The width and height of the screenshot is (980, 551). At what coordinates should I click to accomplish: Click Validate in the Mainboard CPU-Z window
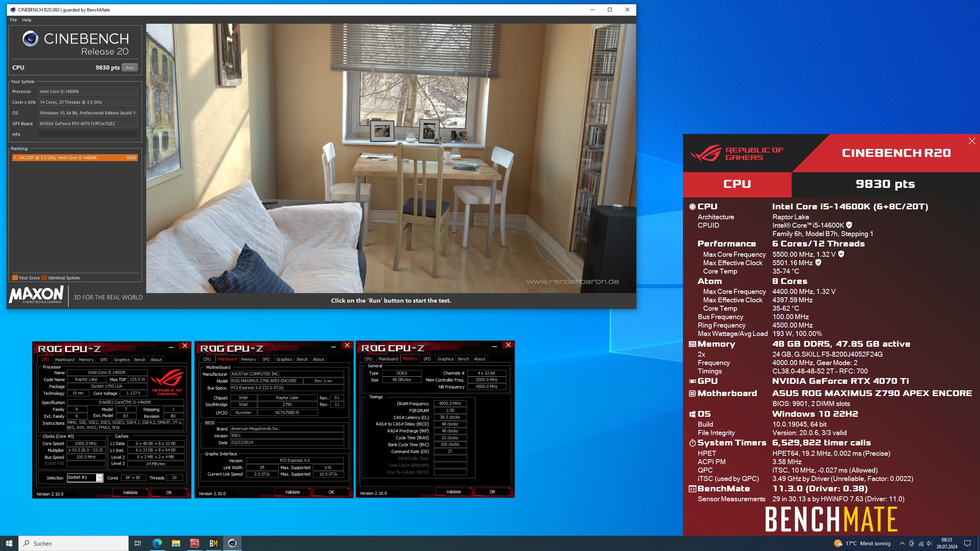(292, 492)
